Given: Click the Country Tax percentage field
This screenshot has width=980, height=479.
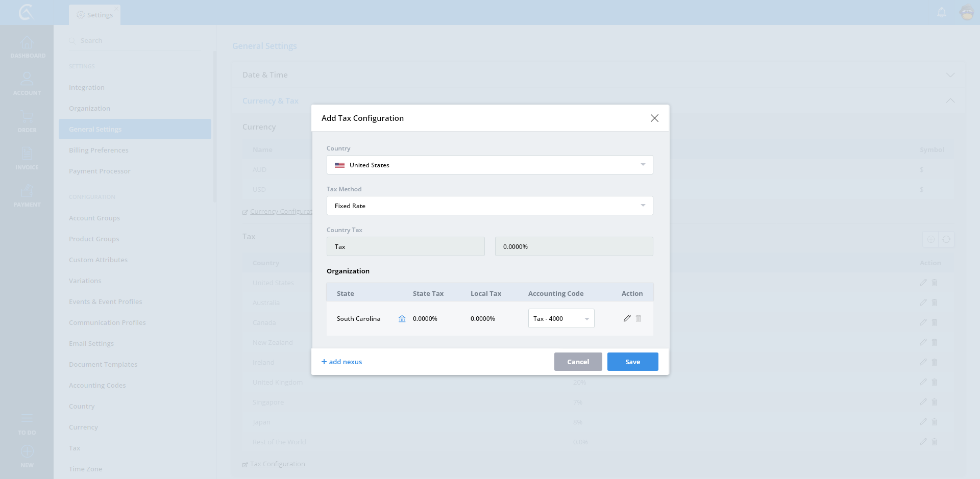Looking at the screenshot, I should coord(574,247).
